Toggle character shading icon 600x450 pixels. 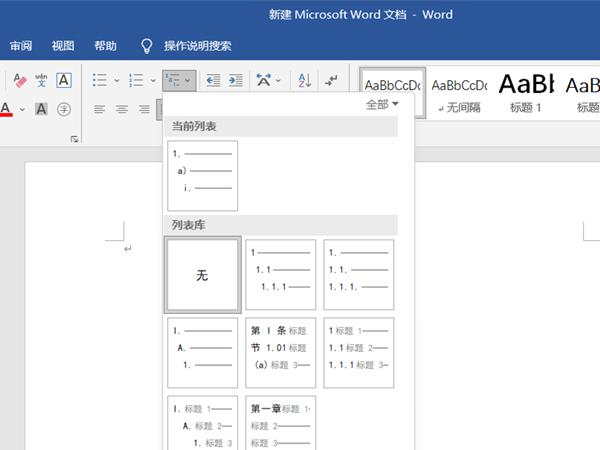click(x=41, y=109)
